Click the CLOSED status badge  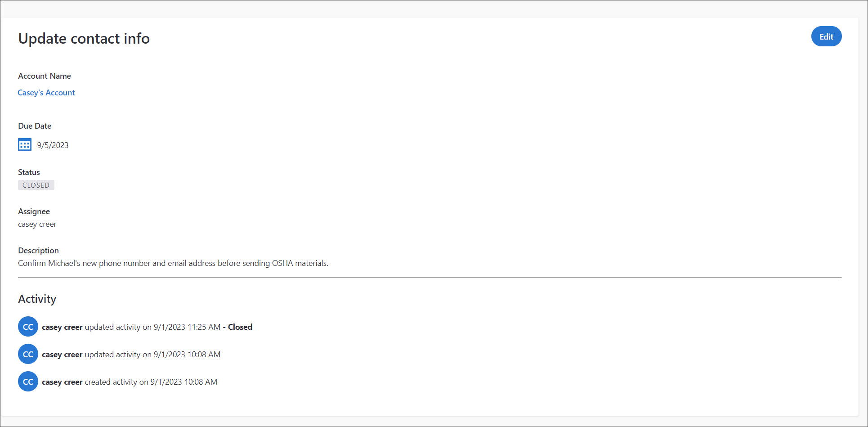[36, 185]
